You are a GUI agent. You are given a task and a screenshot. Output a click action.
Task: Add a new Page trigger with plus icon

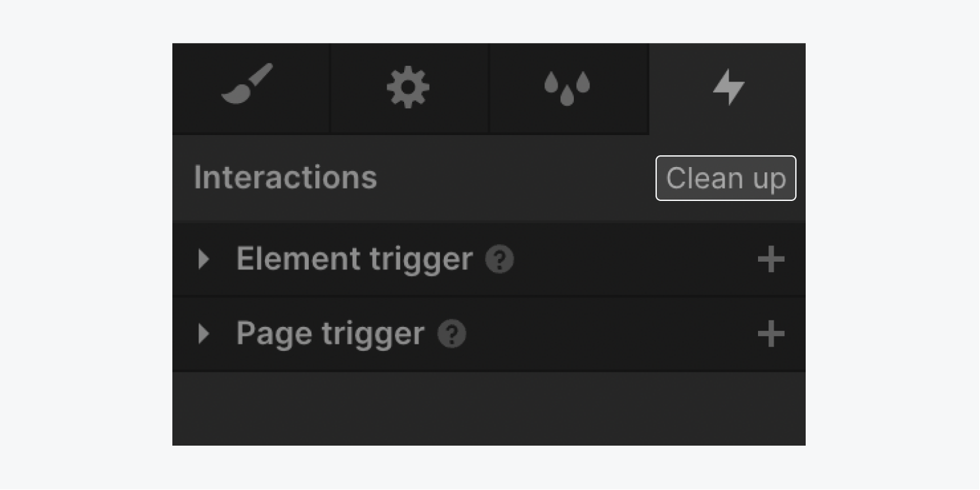pyautogui.click(x=772, y=335)
